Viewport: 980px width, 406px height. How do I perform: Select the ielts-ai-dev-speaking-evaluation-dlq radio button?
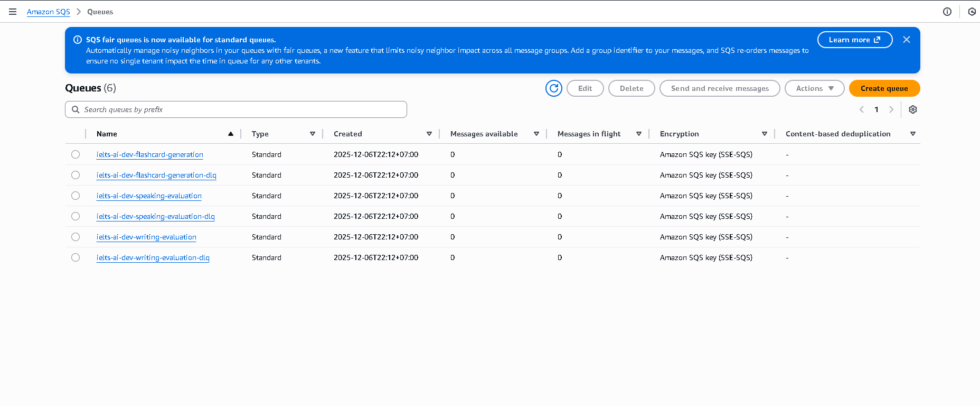[76, 216]
